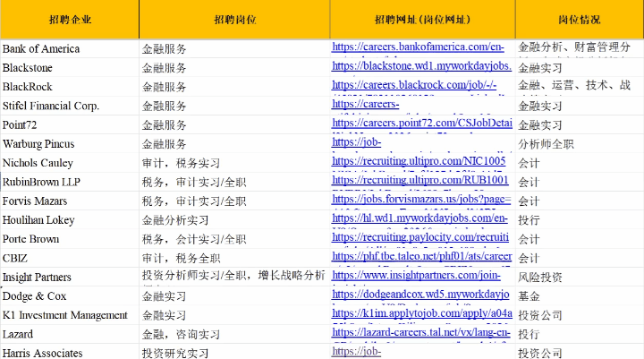Open the CBIZ taleo careers link
This screenshot has height=359, width=644.
pos(422,256)
